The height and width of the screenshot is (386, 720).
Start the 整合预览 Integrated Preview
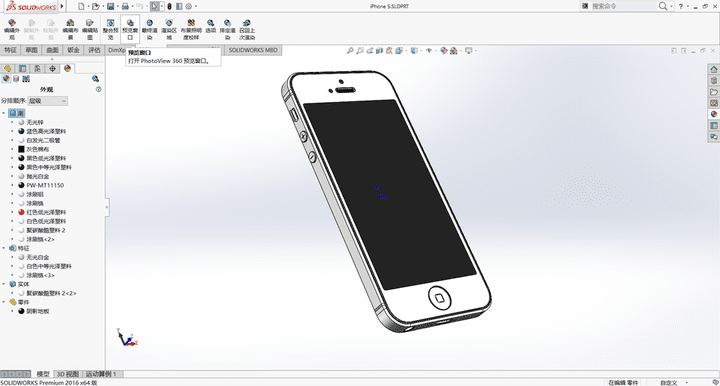pyautogui.click(x=111, y=29)
